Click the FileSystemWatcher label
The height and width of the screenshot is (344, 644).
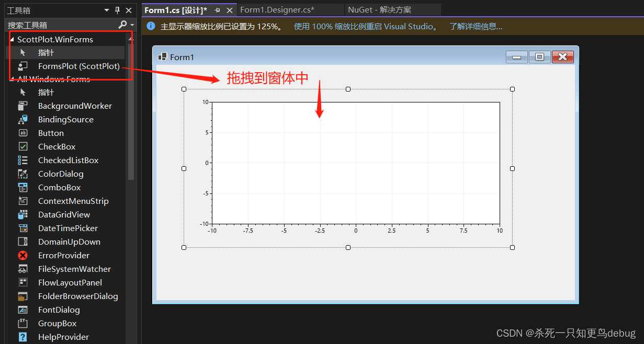coord(74,269)
